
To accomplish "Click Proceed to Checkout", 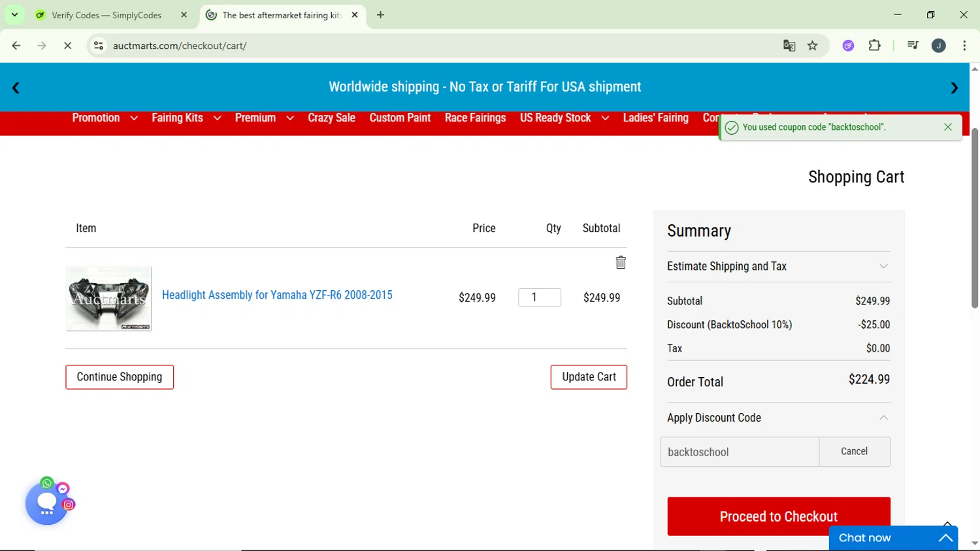I will [x=778, y=516].
